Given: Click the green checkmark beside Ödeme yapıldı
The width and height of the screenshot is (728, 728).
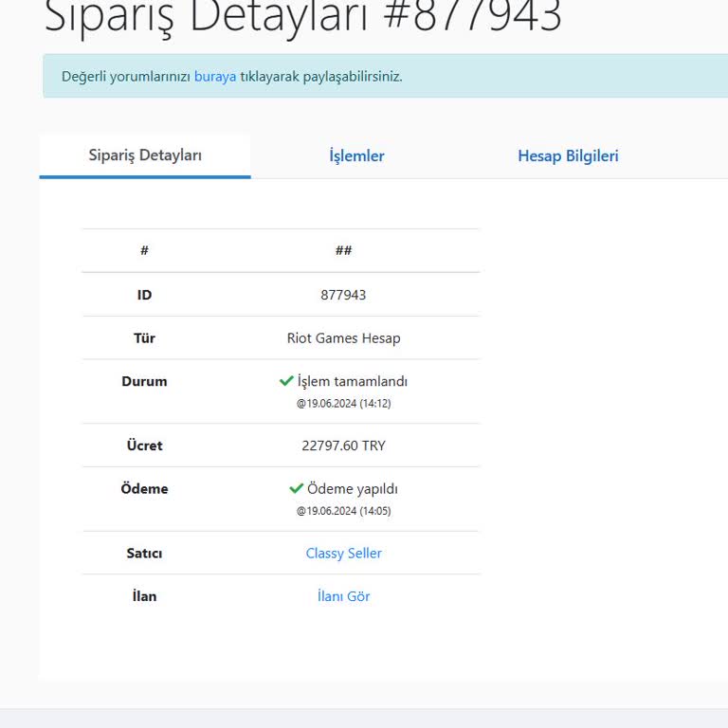Looking at the screenshot, I should (296, 489).
